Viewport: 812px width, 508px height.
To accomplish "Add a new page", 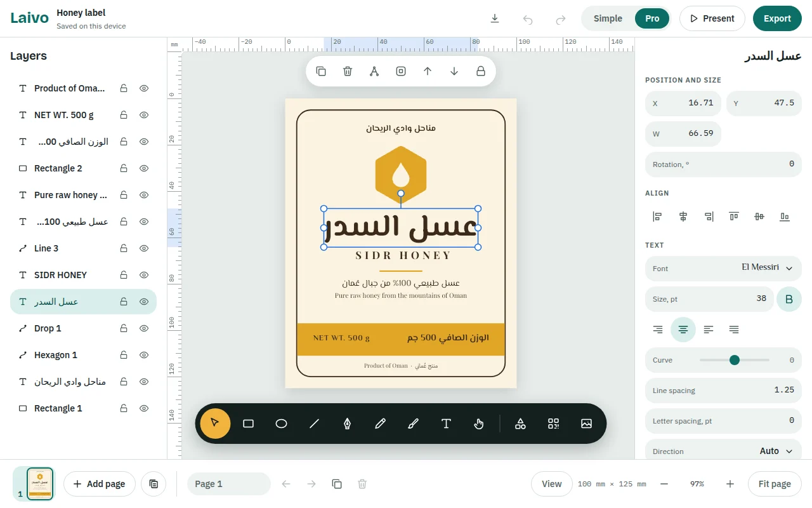I will [x=100, y=484].
